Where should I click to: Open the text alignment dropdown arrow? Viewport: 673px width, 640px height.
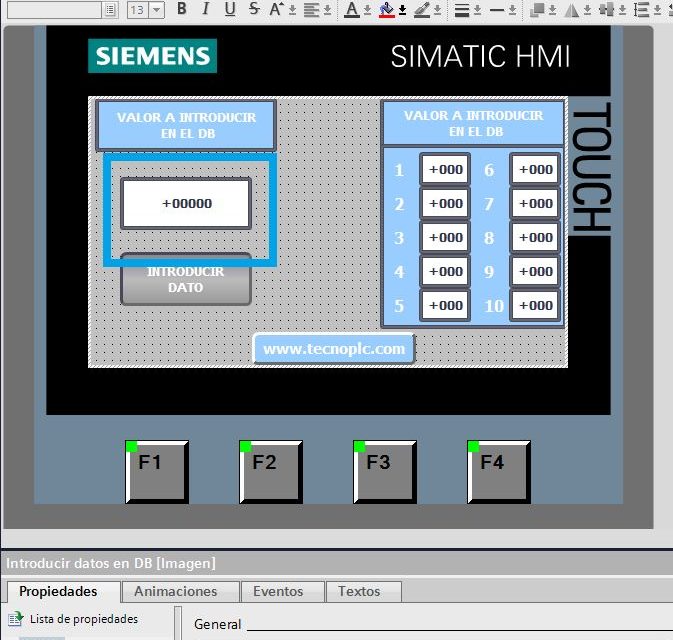(327, 10)
